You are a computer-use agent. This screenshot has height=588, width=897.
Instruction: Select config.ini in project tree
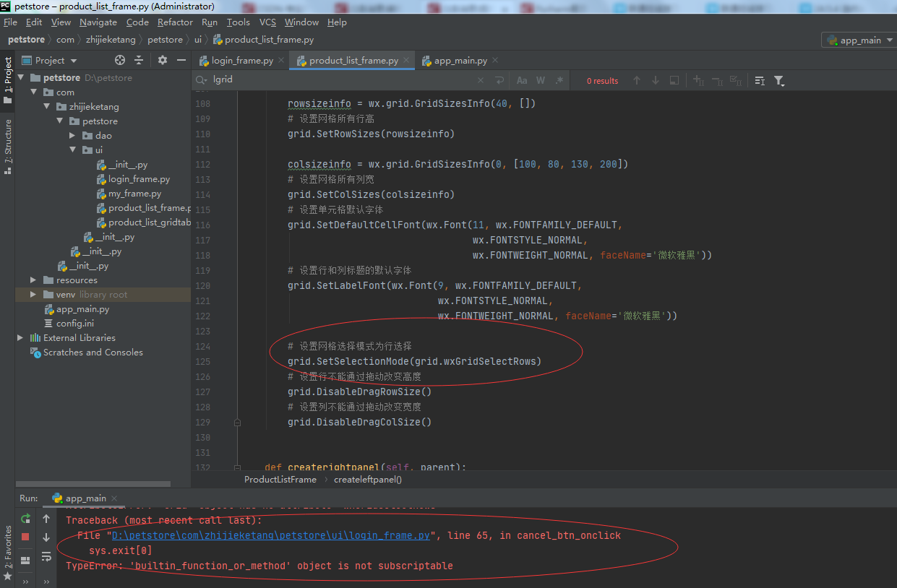pyautogui.click(x=75, y=323)
